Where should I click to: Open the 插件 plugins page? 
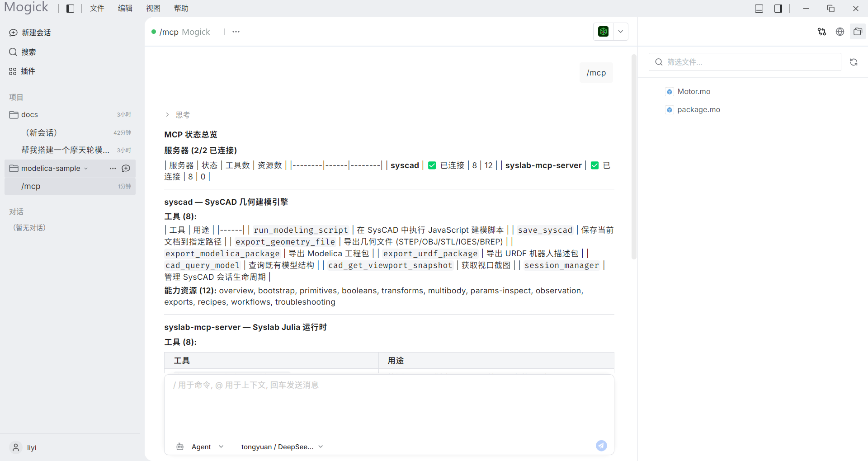pos(22,71)
